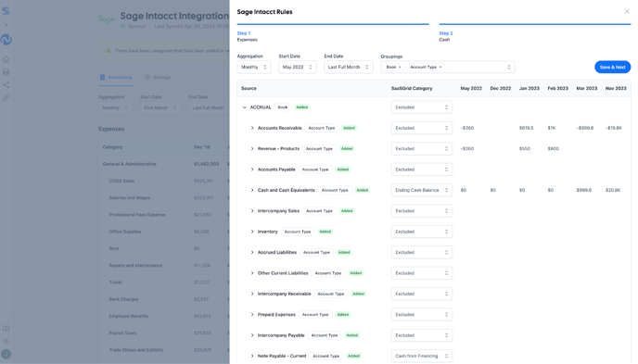Viewport: 638px width, 364px height.
Task: Click the Save & Next button
Action: [612, 67]
